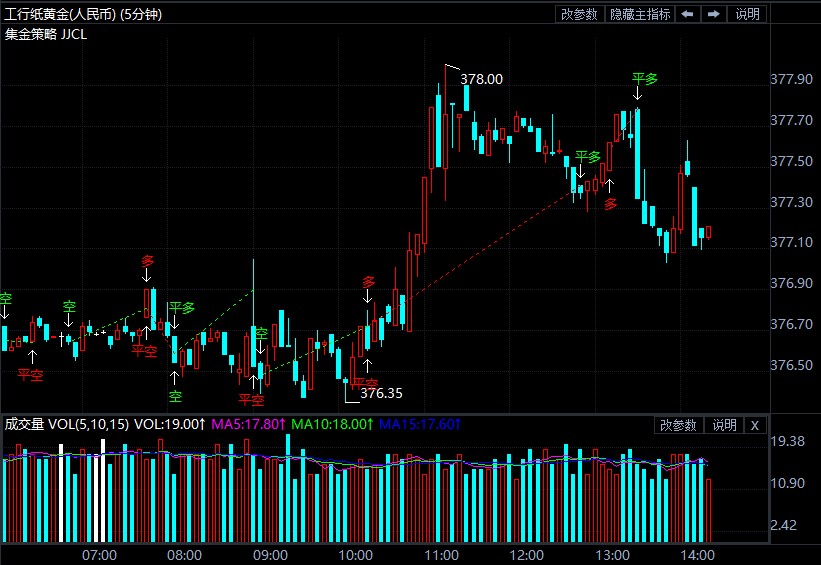The width and height of the screenshot is (821, 565).
Task: Click the 377.50 price axis label
Action: (x=791, y=161)
